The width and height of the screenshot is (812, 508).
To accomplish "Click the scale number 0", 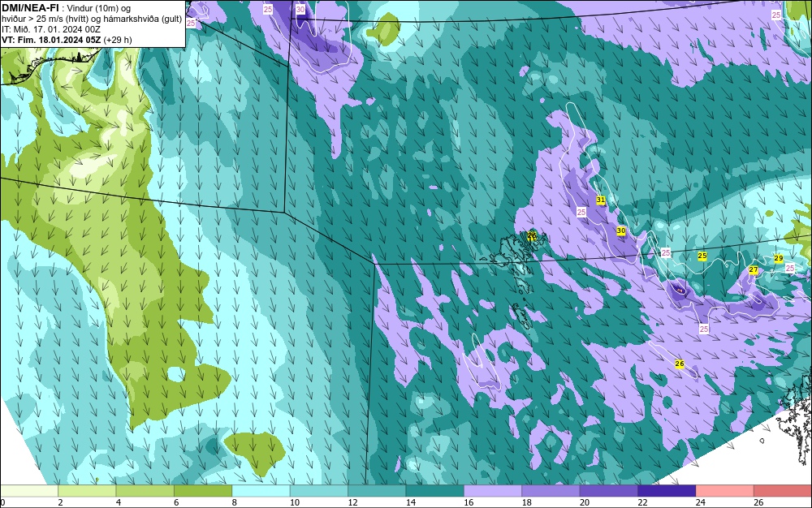I will coord(2,502).
